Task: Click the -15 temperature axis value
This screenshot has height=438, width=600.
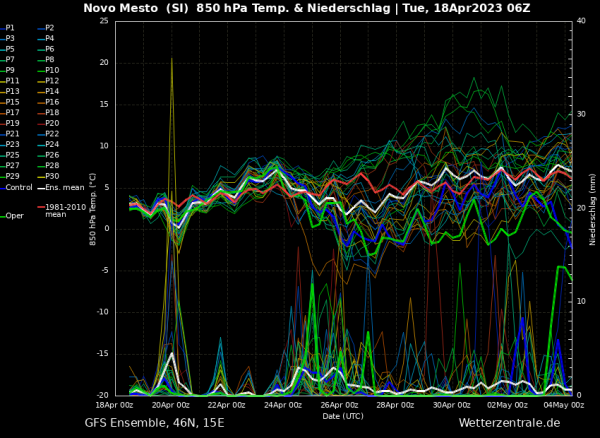Action: [102, 354]
